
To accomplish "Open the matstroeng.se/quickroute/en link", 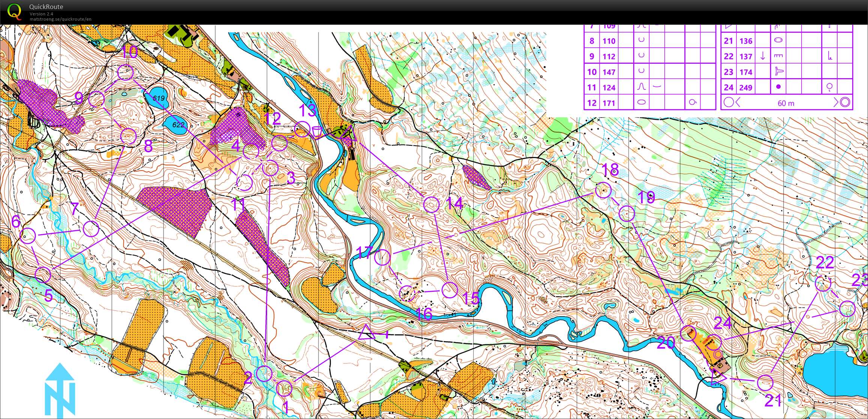I will click(60, 19).
